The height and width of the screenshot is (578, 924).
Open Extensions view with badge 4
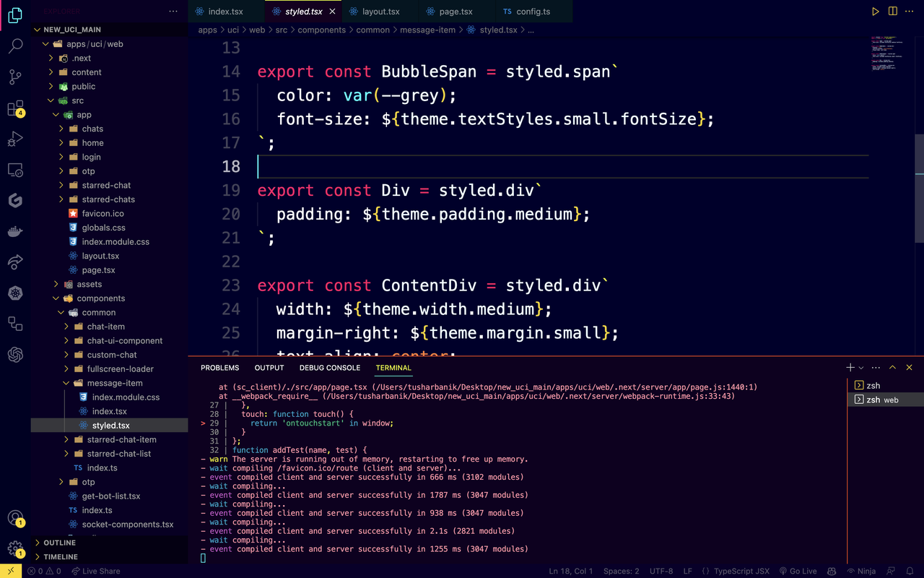pos(15,109)
